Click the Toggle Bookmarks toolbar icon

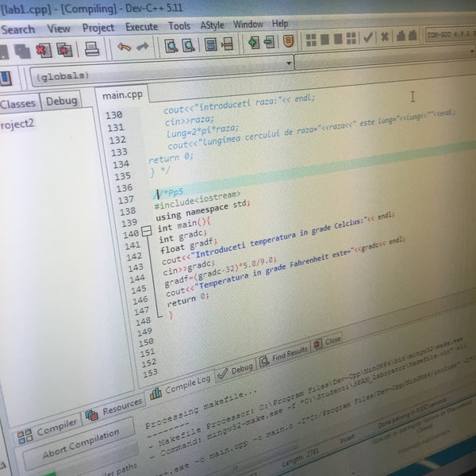[210, 44]
